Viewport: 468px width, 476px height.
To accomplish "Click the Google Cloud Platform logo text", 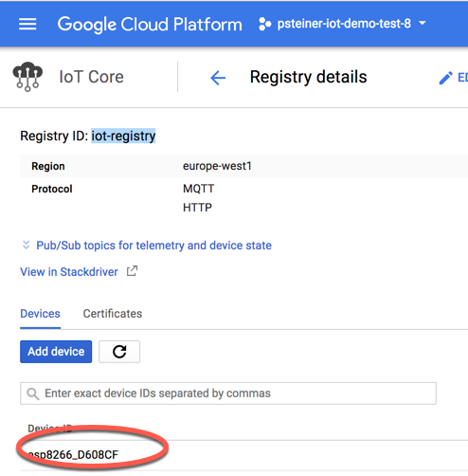I will [x=150, y=25].
